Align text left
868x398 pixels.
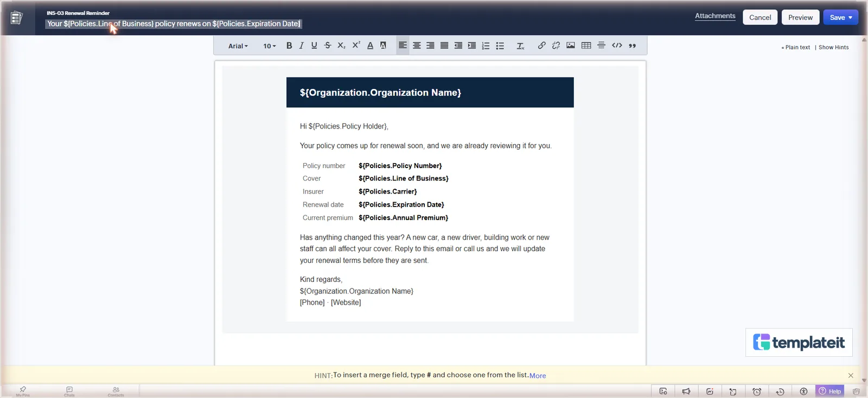(x=403, y=46)
